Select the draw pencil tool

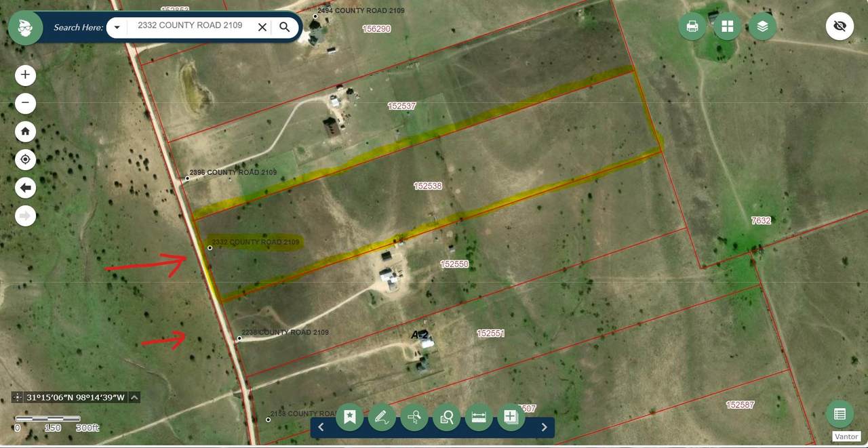(x=382, y=417)
